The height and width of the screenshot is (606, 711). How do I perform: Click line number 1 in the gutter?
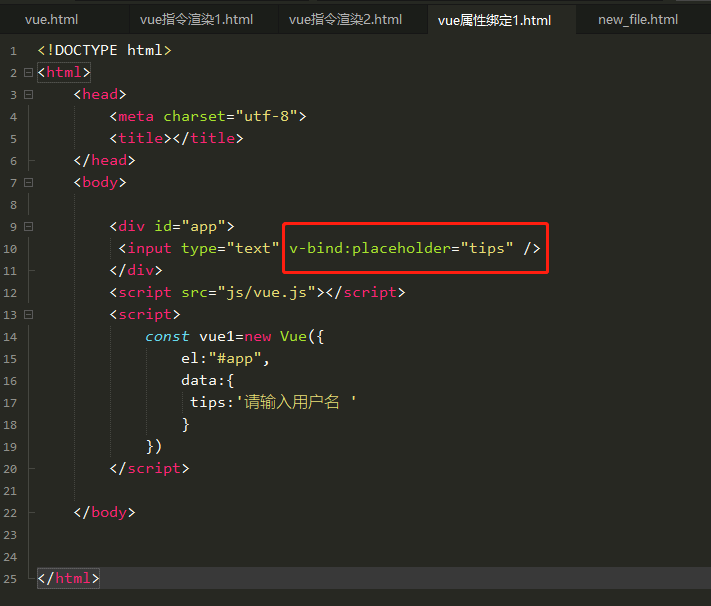pyautogui.click(x=13, y=51)
